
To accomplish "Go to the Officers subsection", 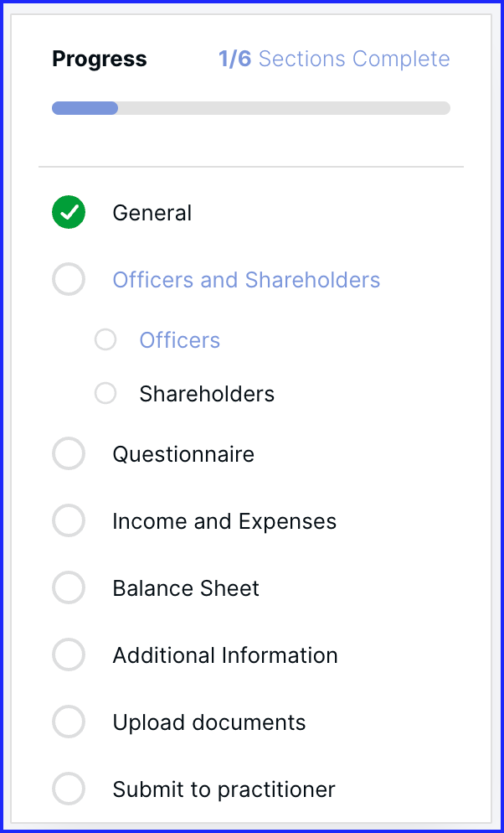I will 180,340.
